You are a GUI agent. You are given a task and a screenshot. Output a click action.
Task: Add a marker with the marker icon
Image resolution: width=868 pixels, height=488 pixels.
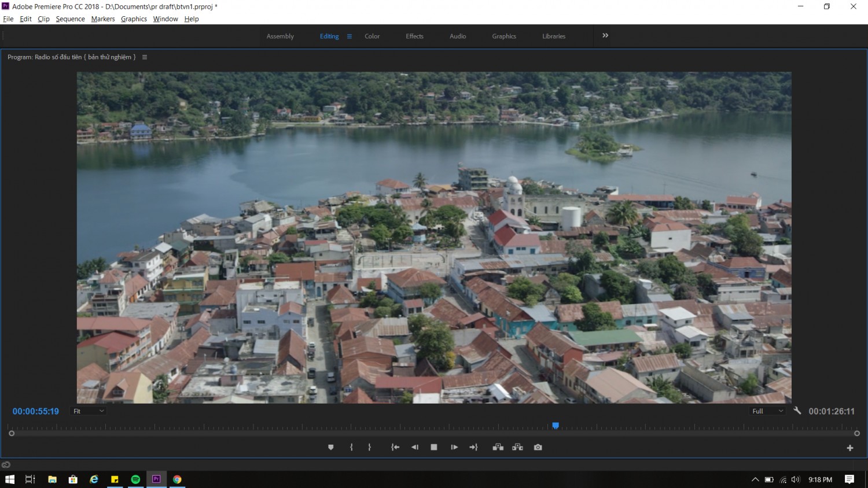tap(331, 447)
